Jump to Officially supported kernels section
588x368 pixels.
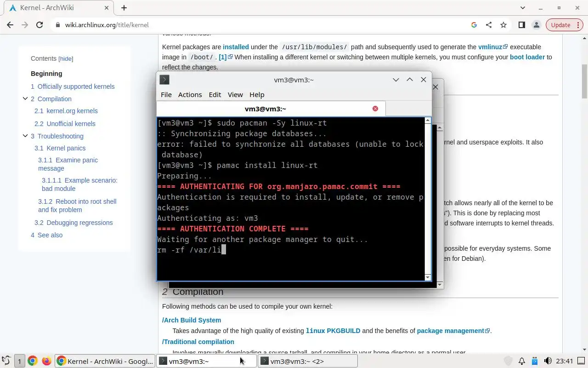pyautogui.click(x=73, y=86)
